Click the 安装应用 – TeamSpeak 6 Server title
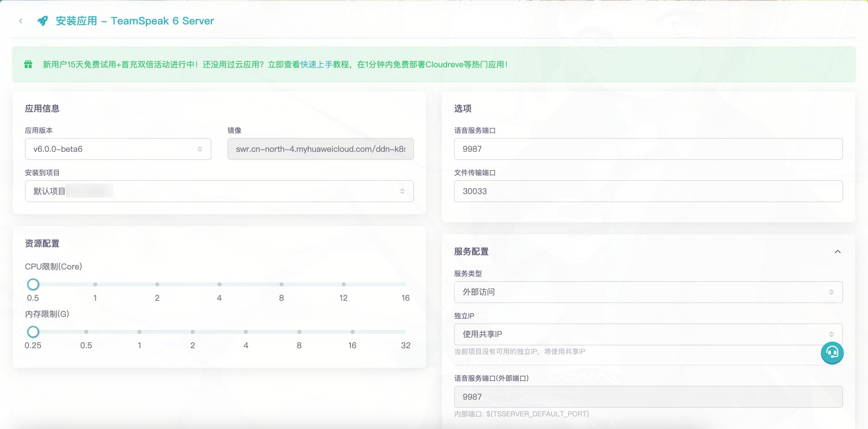868x429 pixels. (135, 21)
